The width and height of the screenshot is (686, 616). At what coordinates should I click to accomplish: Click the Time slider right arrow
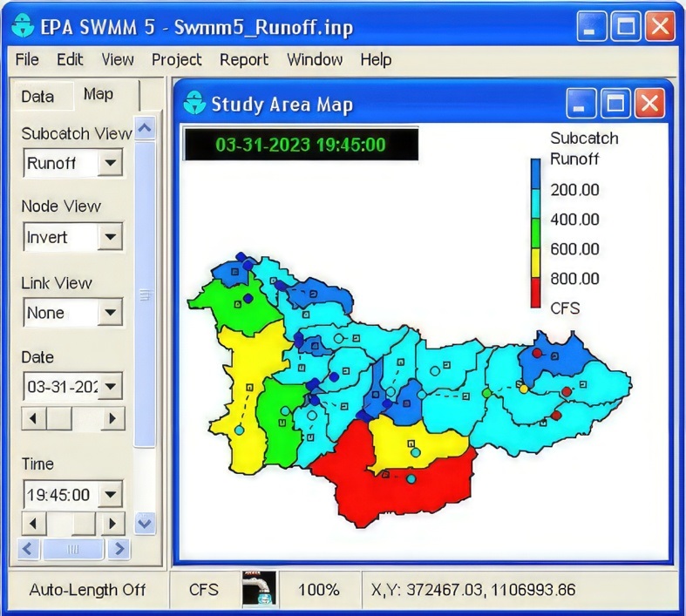[x=112, y=524]
